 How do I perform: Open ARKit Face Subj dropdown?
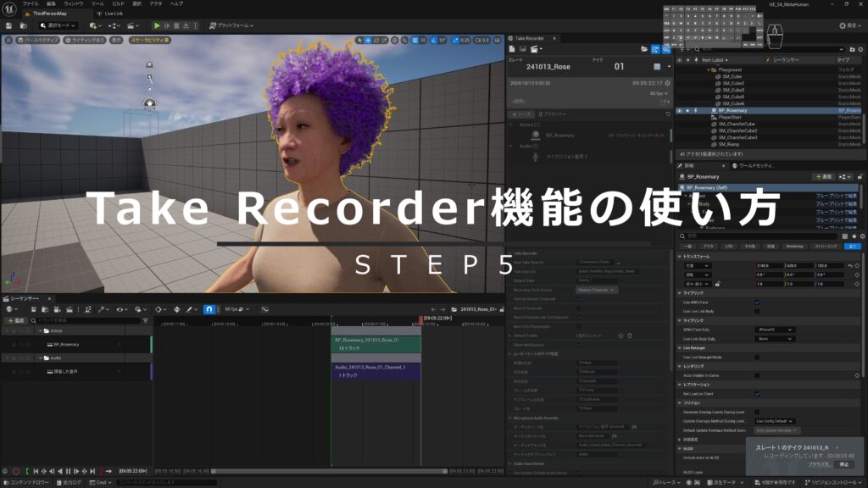[774, 330]
